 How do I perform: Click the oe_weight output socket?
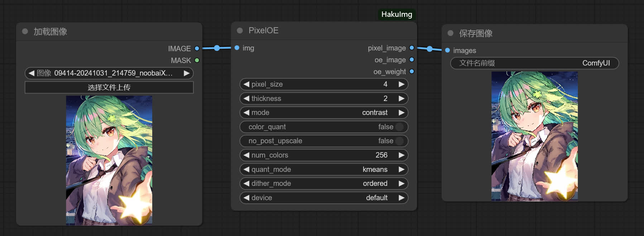412,71
